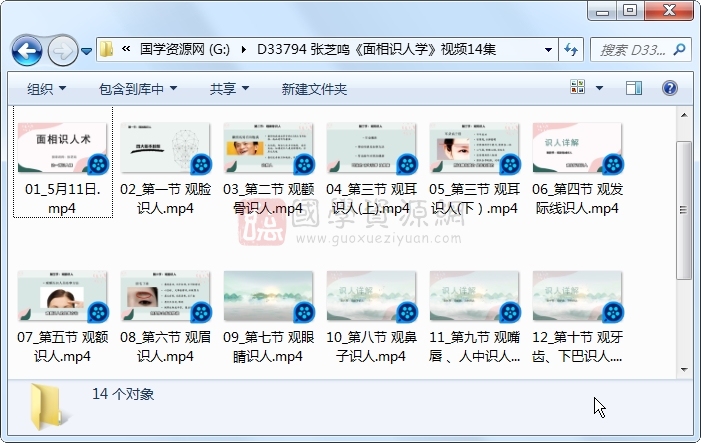Refresh the folder view
Viewport: 701px width, 443px height.
coord(571,50)
